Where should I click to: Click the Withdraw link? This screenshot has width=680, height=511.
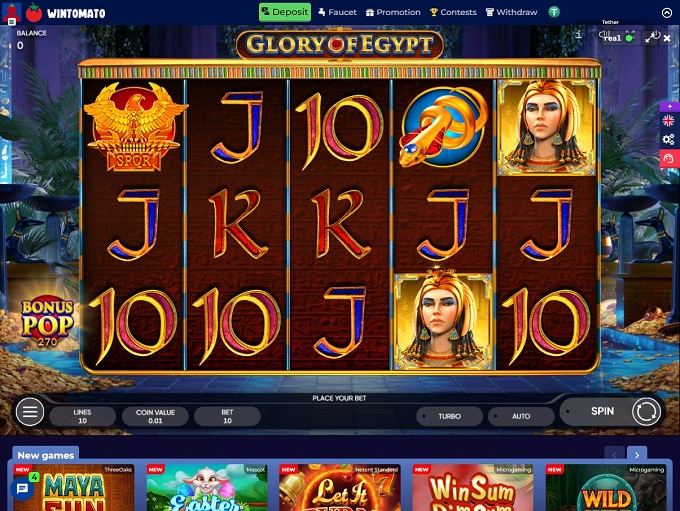(x=511, y=12)
